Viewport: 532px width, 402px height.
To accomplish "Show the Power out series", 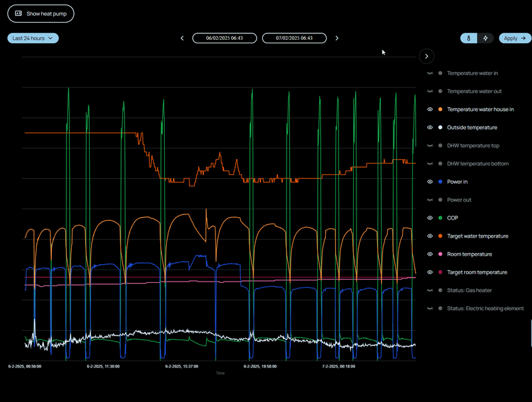I will [430, 200].
